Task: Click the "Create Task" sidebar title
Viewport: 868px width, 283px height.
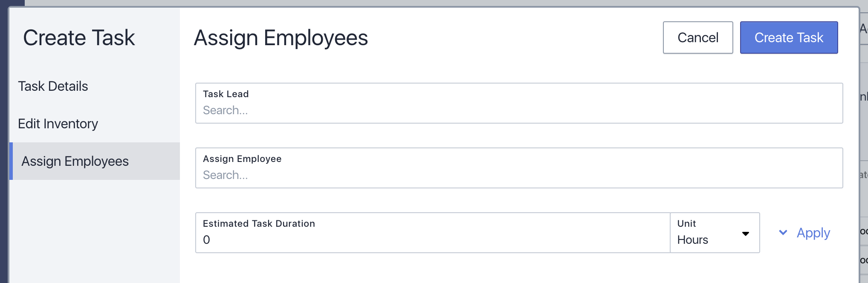Action: pos(79,38)
